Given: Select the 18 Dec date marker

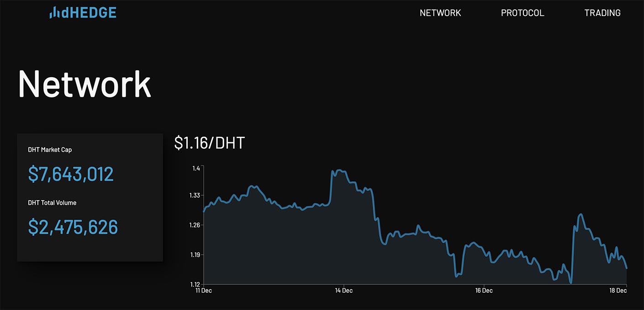Looking at the screenshot, I should (618, 291).
